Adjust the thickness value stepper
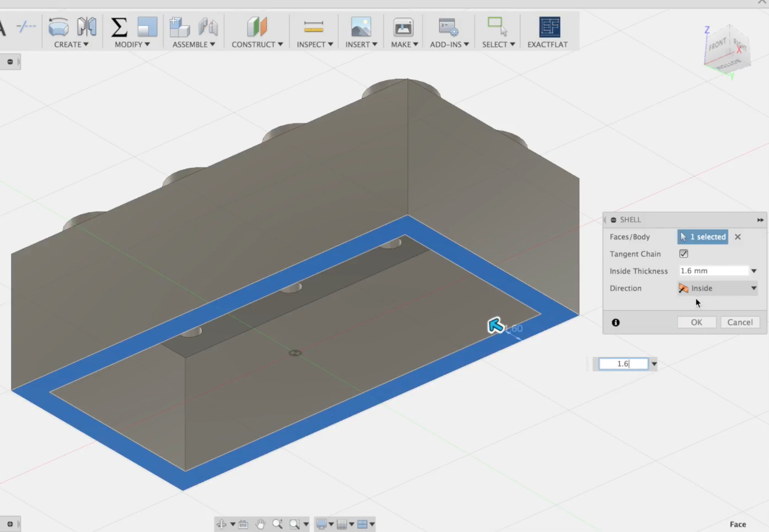This screenshot has height=532, width=769. [654, 363]
